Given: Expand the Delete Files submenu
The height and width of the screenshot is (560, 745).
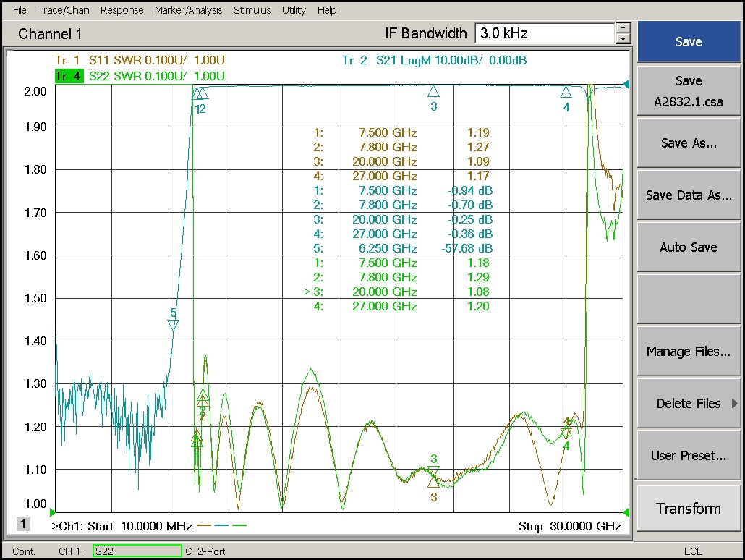Looking at the screenshot, I should [689, 404].
